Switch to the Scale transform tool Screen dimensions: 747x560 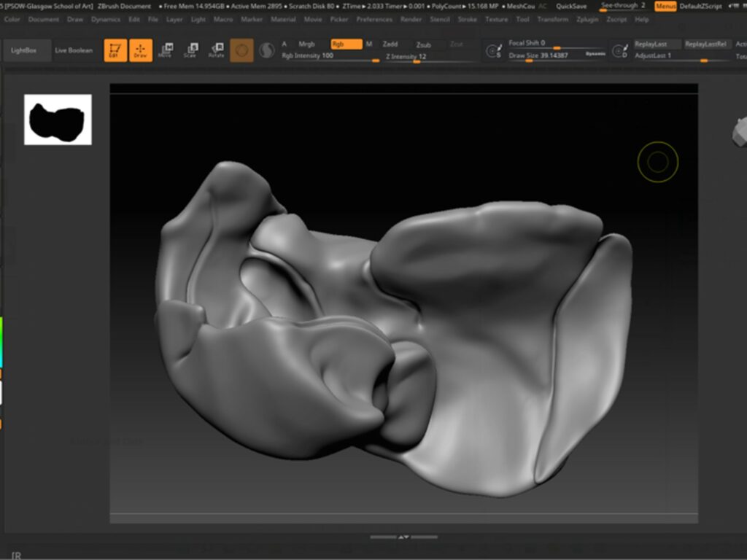pyautogui.click(x=190, y=50)
